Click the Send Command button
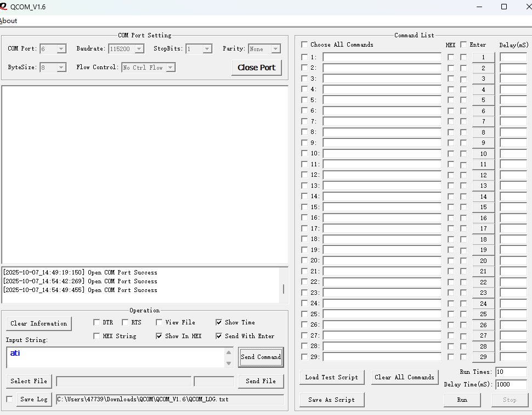The image size is (532, 415). point(261,357)
